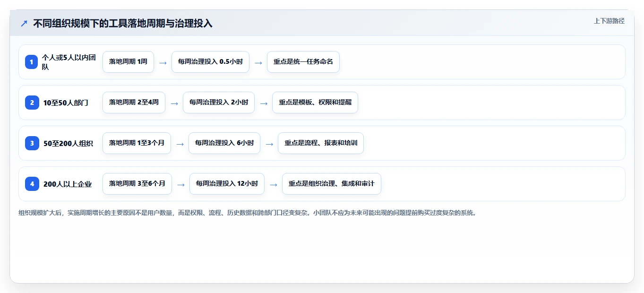Image resolution: width=644 pixels, height=293 pixels.
Task: Click the 落地周期 3至6个月 chip
Action: tap(137, 184)
